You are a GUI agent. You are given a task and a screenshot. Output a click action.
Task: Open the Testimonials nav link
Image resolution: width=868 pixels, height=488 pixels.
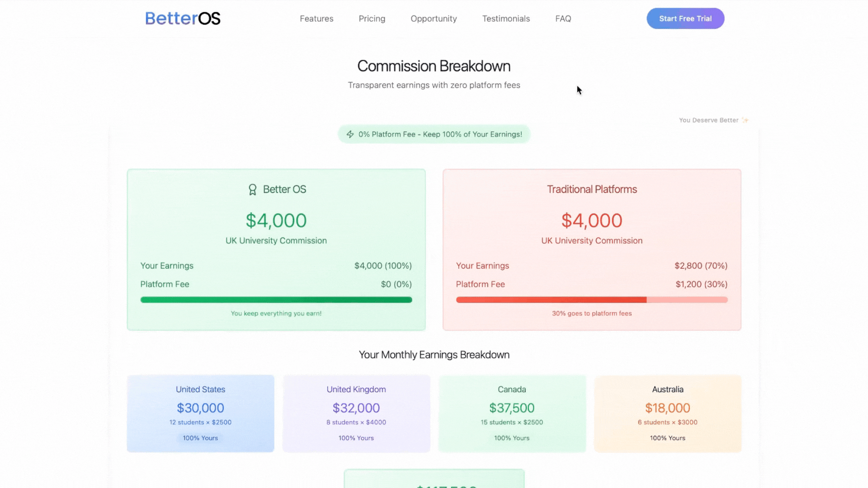(506, 19)
